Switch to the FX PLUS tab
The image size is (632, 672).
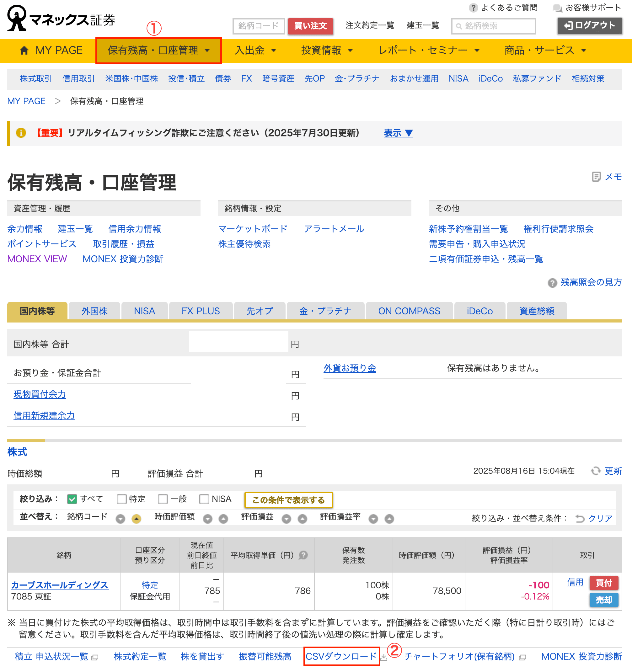pos(201,311)
